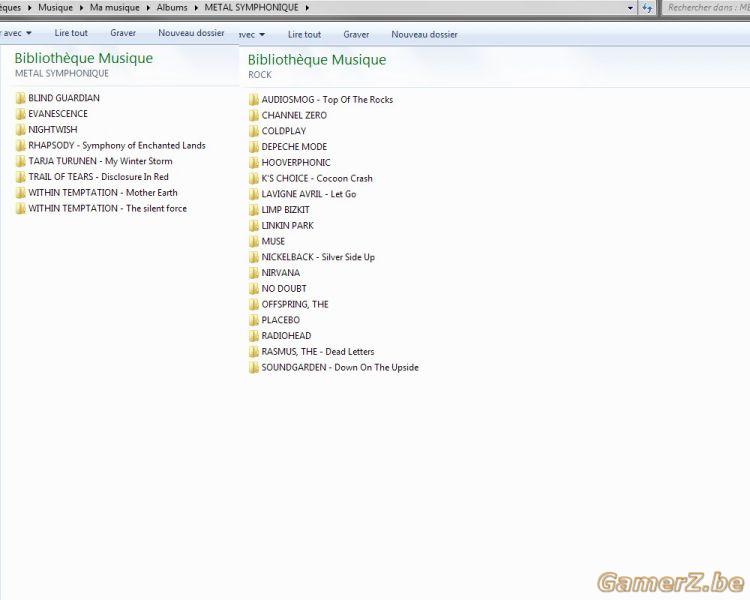Click the RADIOHEAD folder icon
This screenshot has height=600, width=750.
point(254,337)
